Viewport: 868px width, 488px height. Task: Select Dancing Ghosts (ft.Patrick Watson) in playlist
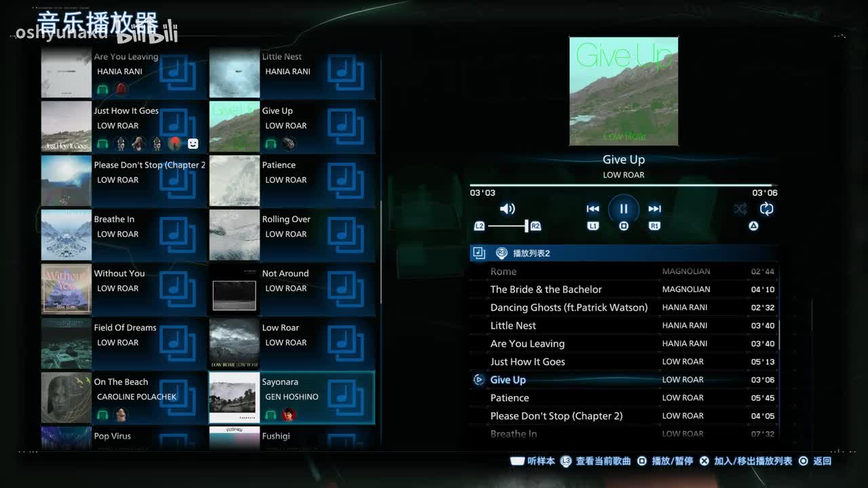624,308
